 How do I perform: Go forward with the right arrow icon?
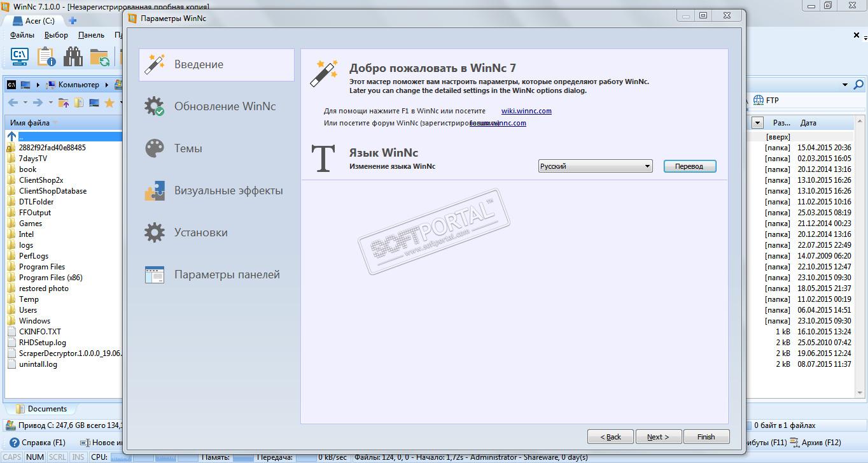38,103
